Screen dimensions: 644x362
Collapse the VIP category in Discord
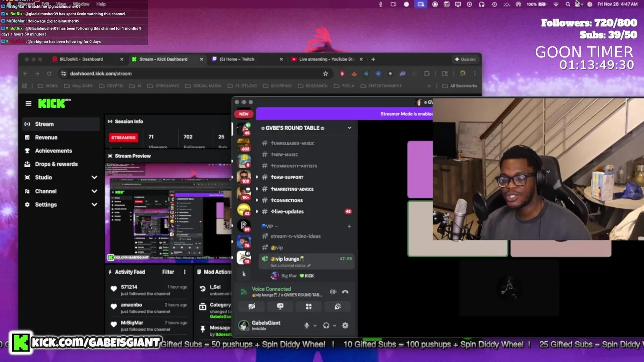click(269, 226)
